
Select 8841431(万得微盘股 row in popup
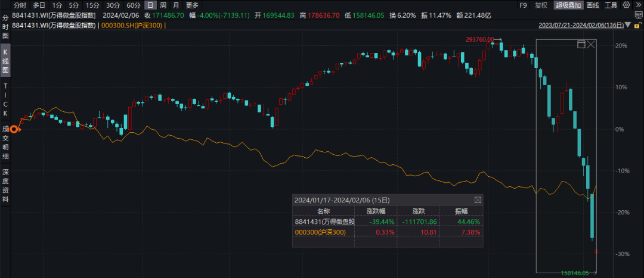click(388, 221)
